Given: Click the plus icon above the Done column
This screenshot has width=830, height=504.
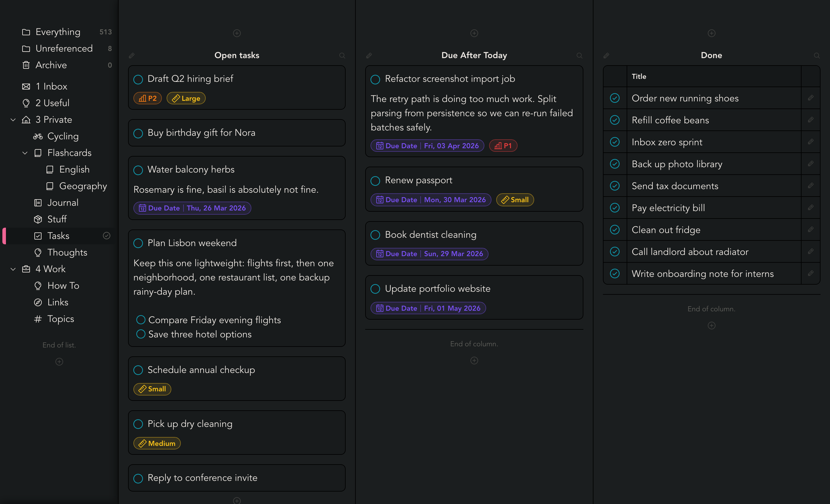Looking at the screenshot, I should click(711, 33).
